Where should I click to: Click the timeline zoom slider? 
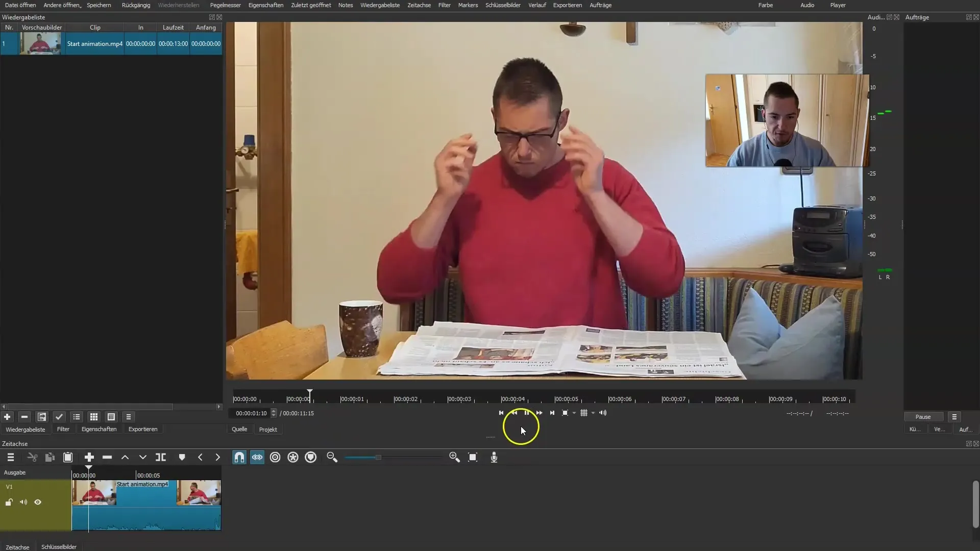393,458
